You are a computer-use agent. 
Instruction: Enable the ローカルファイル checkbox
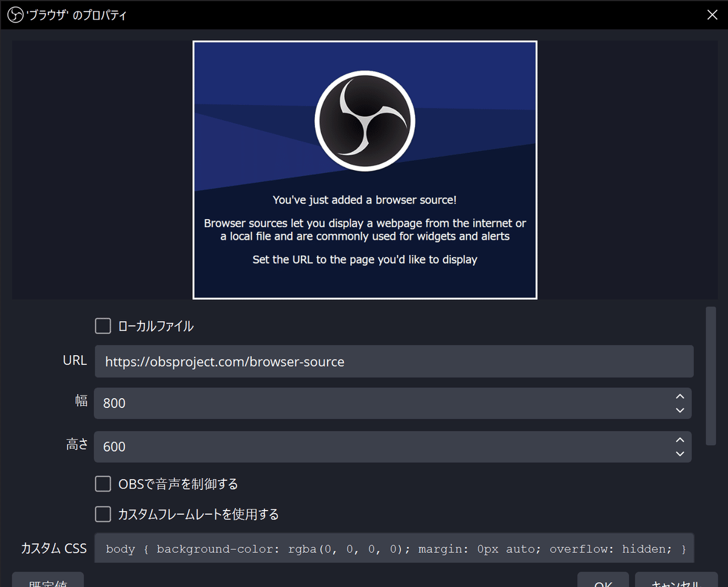(103, 326)
